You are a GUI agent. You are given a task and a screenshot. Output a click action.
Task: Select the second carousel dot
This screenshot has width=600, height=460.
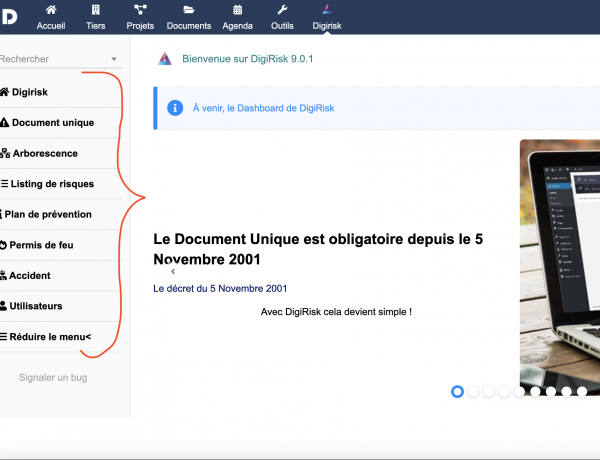pyautogui.click(x=473, y=391)
